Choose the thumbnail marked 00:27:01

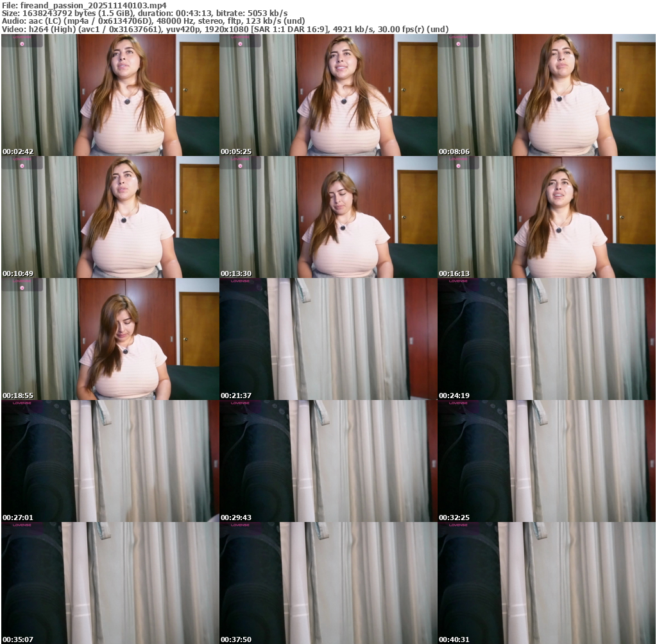110,461
